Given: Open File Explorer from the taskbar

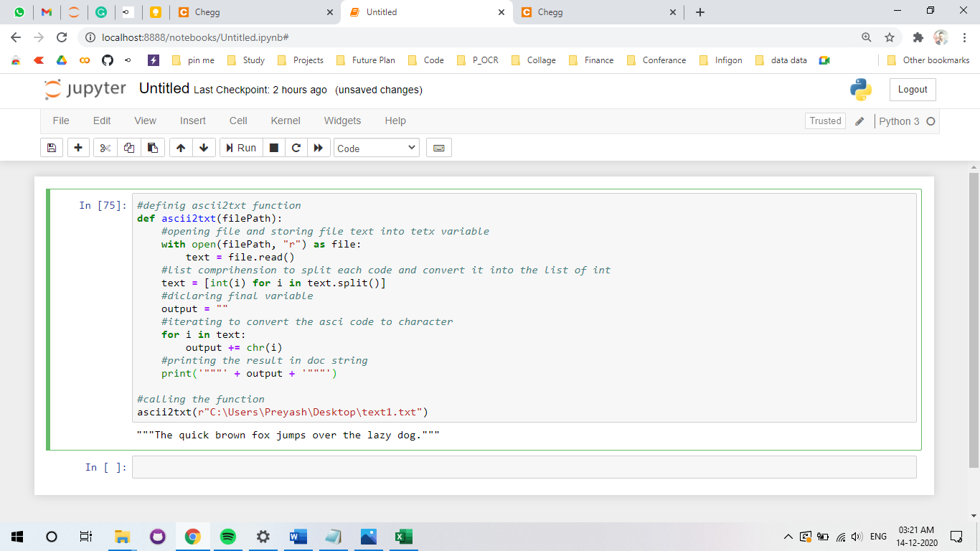Looking at the screenshot, I should point(123,536).
